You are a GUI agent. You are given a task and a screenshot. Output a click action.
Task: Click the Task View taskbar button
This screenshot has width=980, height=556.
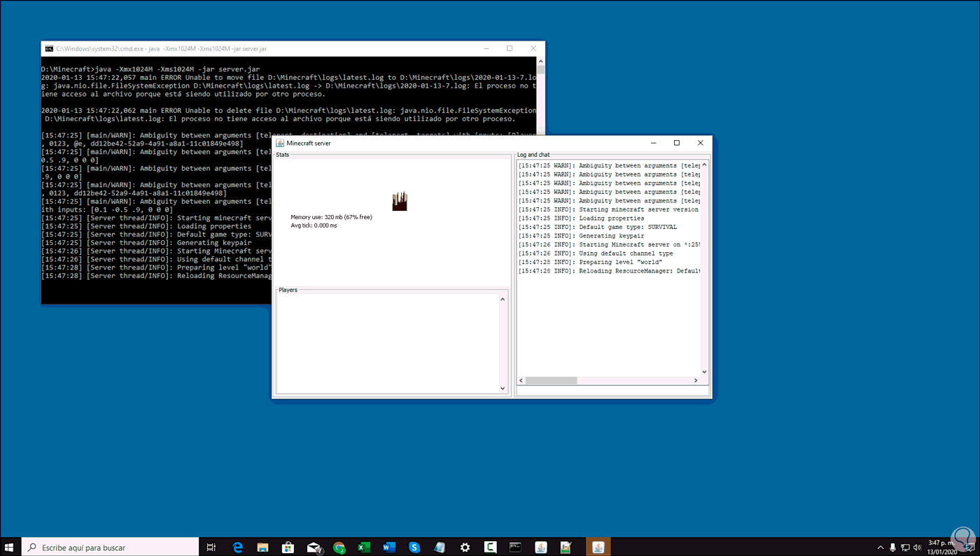click(211, 547)
